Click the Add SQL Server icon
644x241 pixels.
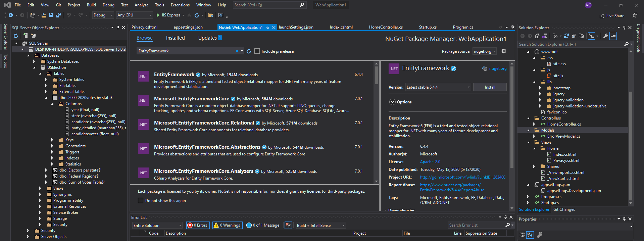(26, 36)
